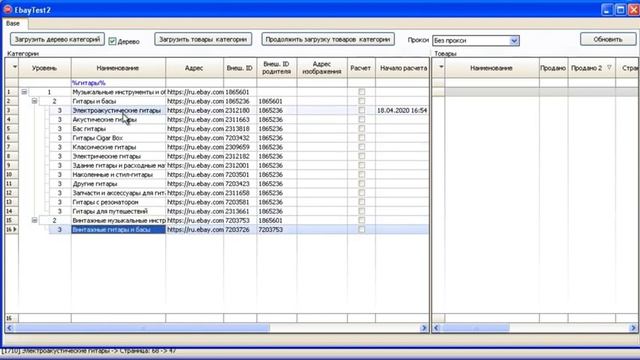Click the Обновить button
Screen dimensions: 640x360
click(608, 40)
